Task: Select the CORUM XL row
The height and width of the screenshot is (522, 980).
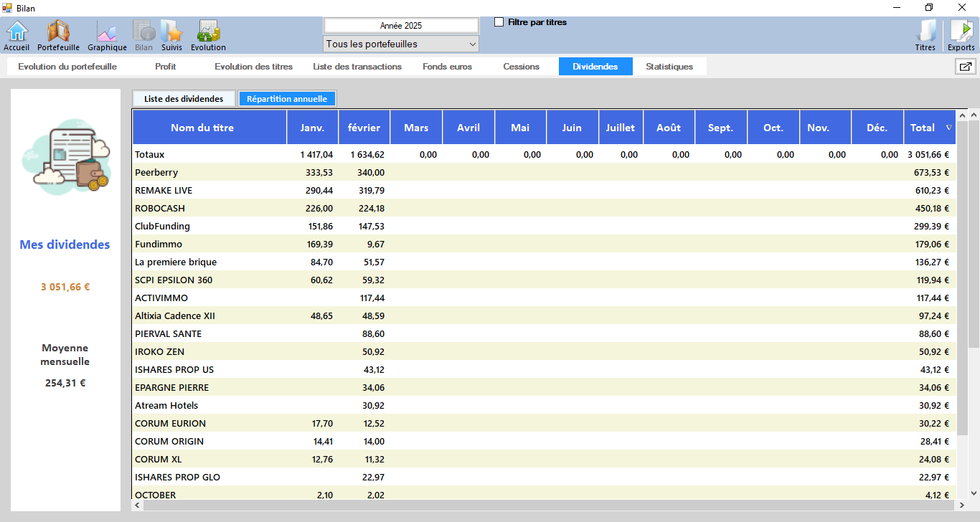Action: pos(544,459)
